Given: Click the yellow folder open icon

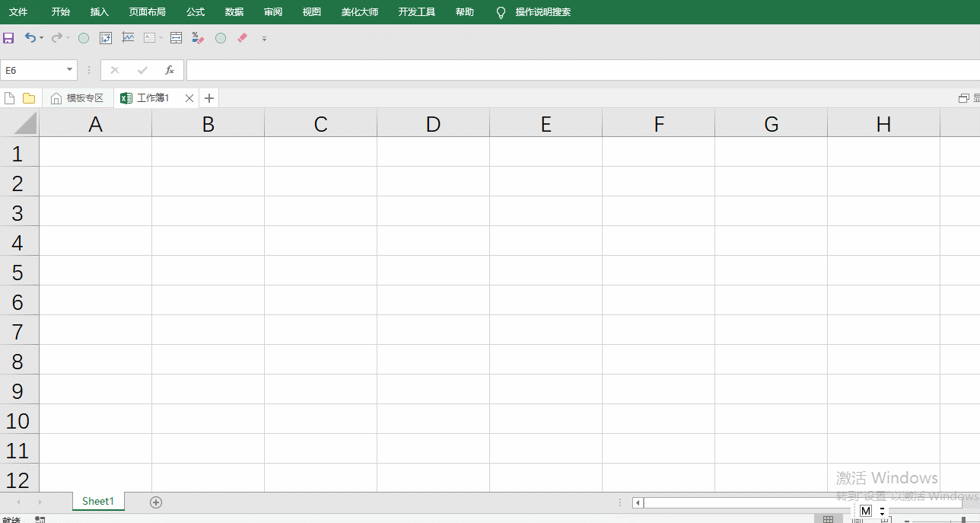Looking at the screenshot, I should (x=29, y=98).
